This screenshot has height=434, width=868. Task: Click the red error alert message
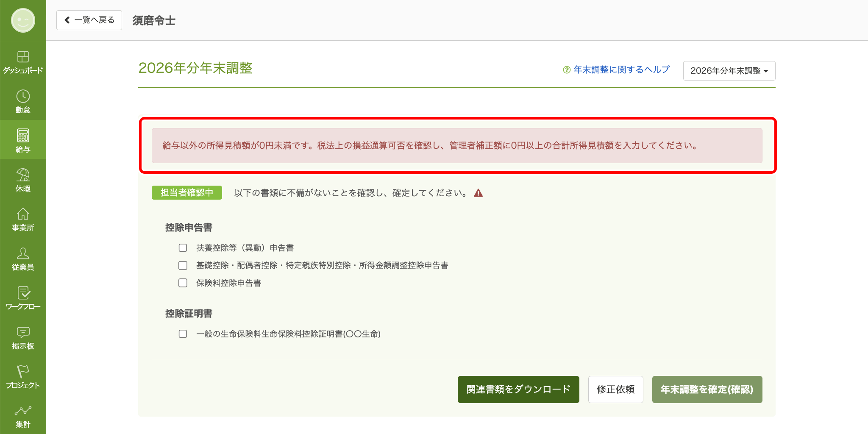click(457, 146)
